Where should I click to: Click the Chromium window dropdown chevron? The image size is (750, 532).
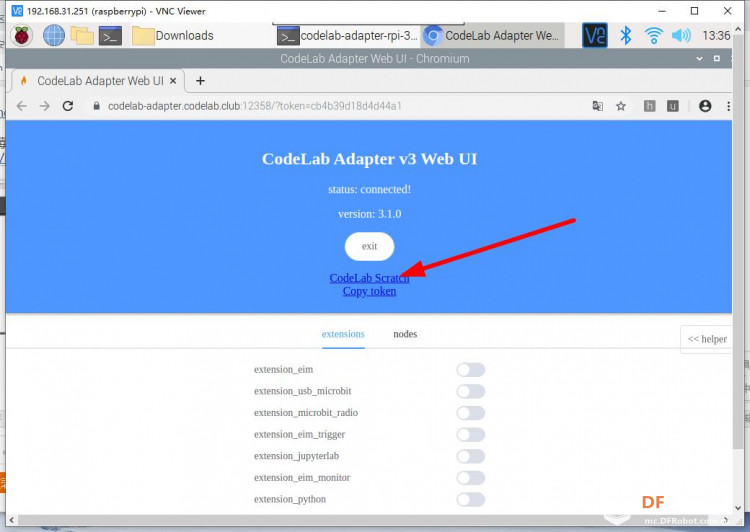699,58
